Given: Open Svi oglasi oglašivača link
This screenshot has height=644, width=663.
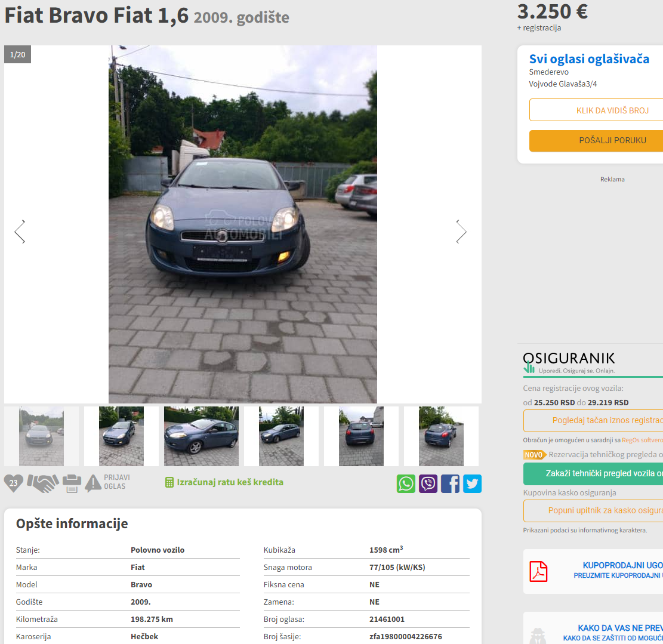Looking at the screenshot, I should (589, 58).
